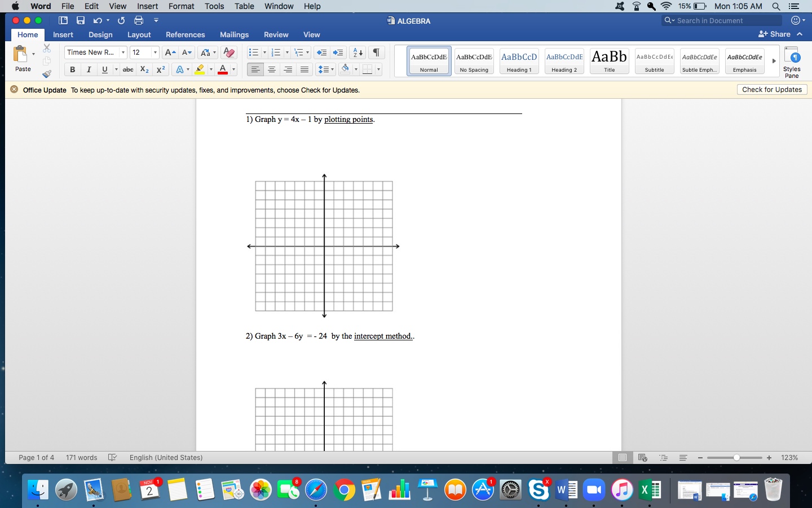The width and height of the screenshot is (812, 508).
Task: Apply subscript formatting
Action: click(x=144, y=69)
